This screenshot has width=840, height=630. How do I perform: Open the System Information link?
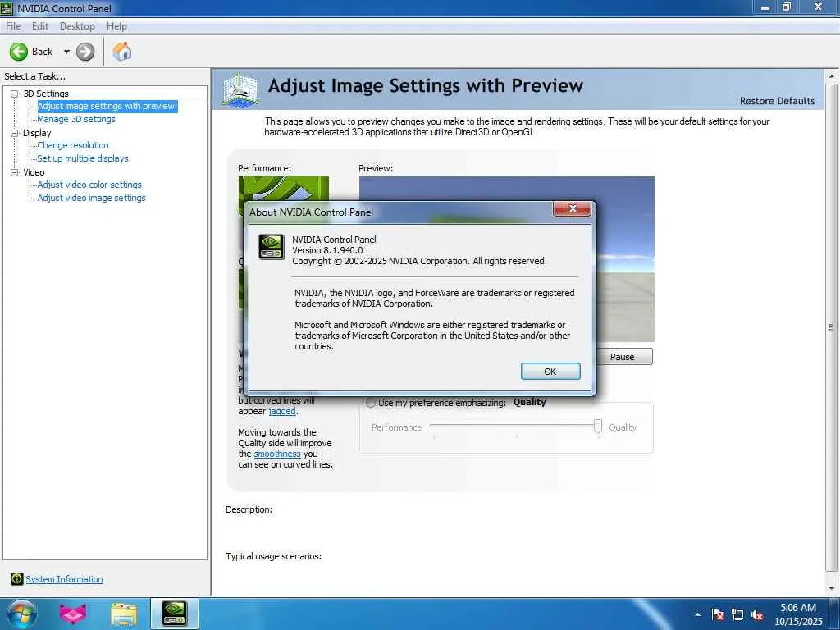click(x=64, y=579)
